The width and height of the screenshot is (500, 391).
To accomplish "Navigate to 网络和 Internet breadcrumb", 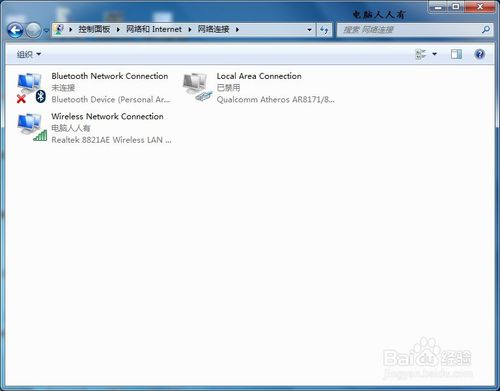I will coord(154,29).
